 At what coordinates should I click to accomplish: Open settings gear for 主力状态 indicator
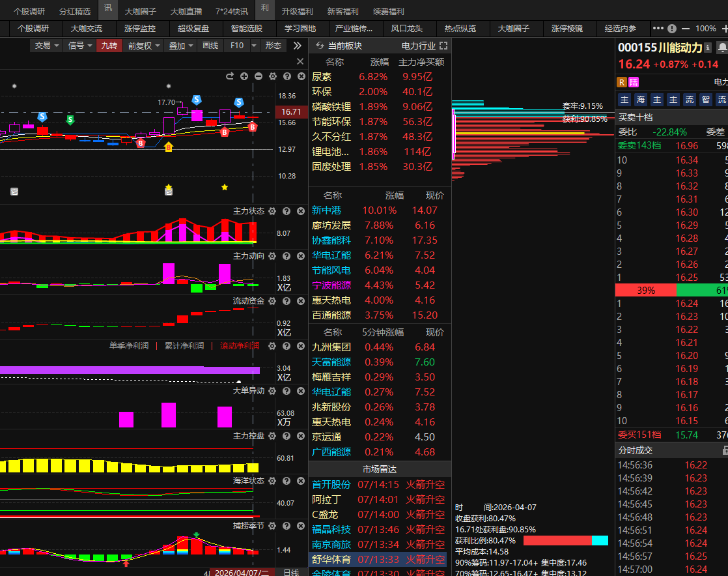pyautogui.click(x=272, y=211)
